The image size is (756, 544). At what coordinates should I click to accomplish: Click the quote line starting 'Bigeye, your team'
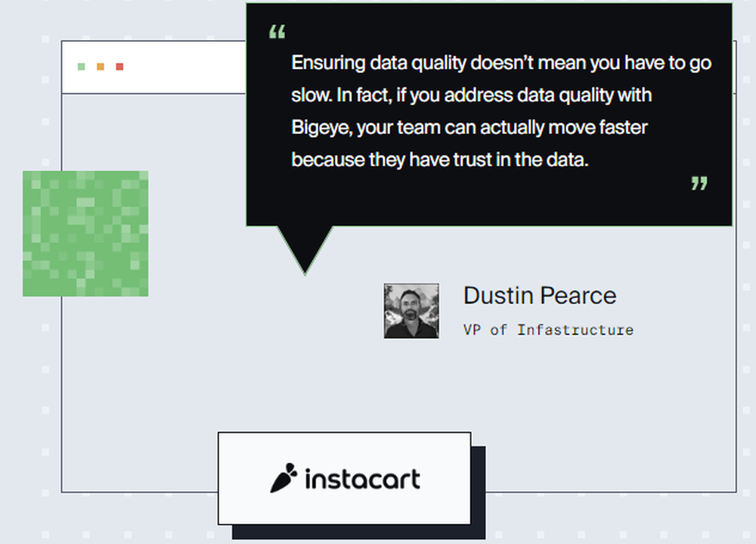(469, 128)
